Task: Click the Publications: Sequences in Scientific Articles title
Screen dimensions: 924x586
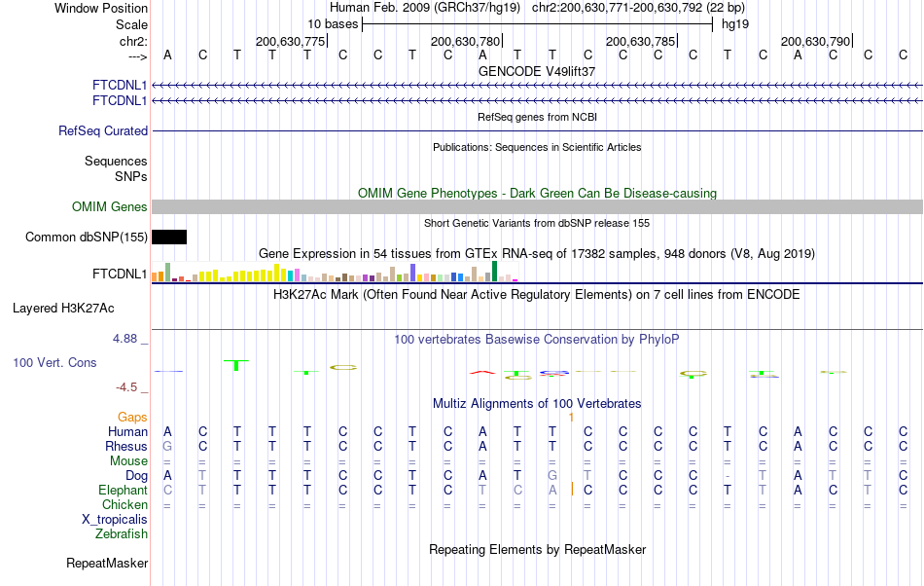Action: coord(537,147)
